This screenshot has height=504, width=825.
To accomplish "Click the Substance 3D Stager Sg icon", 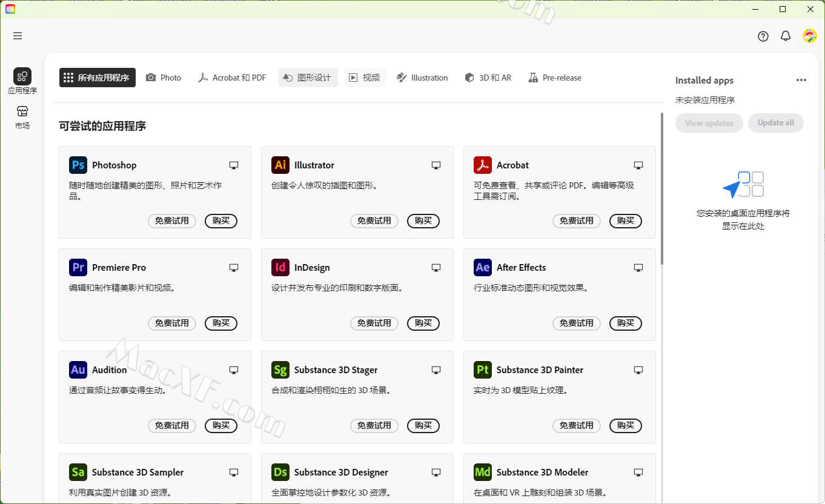I will coord(280,370).
